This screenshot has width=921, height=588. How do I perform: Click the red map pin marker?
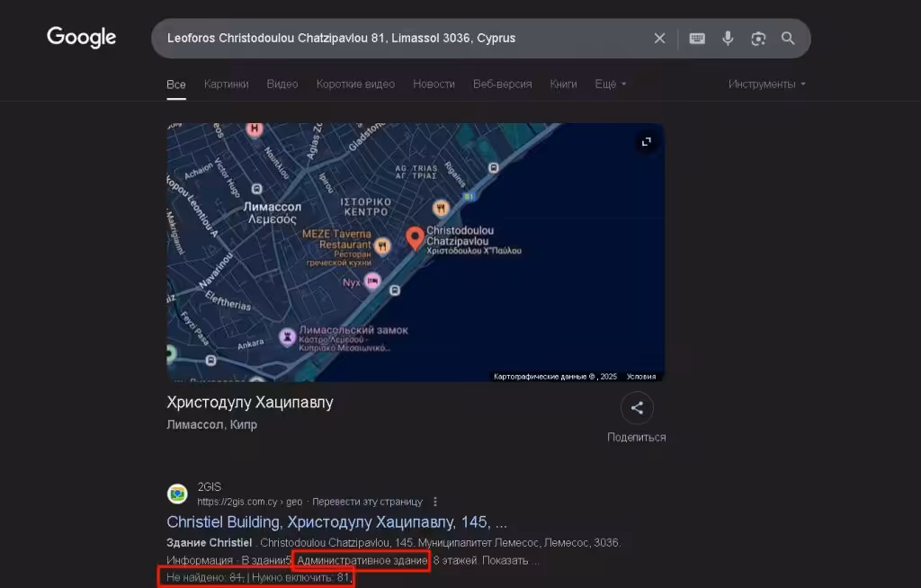(415, 238)
